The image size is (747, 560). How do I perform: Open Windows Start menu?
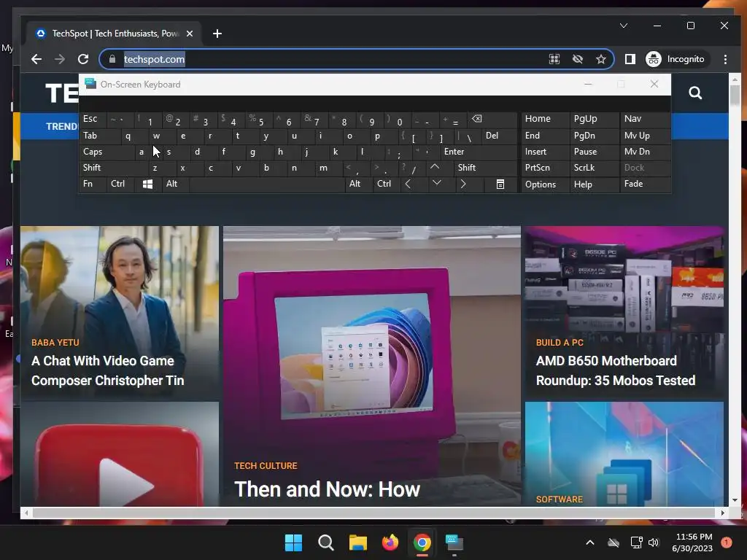tap(293, 542)
